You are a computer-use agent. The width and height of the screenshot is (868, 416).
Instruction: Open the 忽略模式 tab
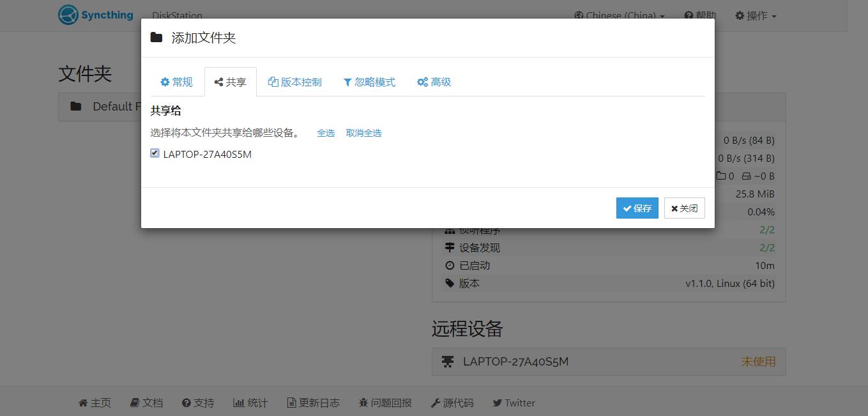[x=369, y=82]
